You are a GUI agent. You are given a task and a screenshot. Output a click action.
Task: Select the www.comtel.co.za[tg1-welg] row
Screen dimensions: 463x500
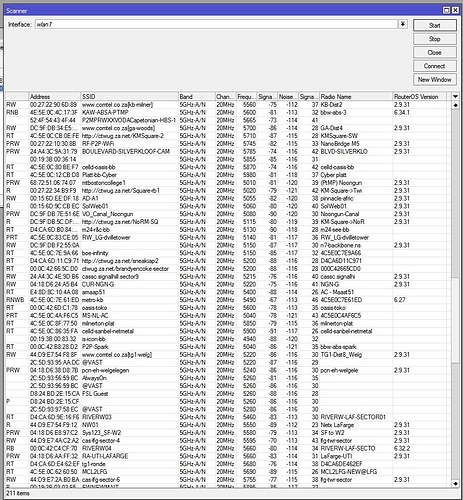point(228,355)
